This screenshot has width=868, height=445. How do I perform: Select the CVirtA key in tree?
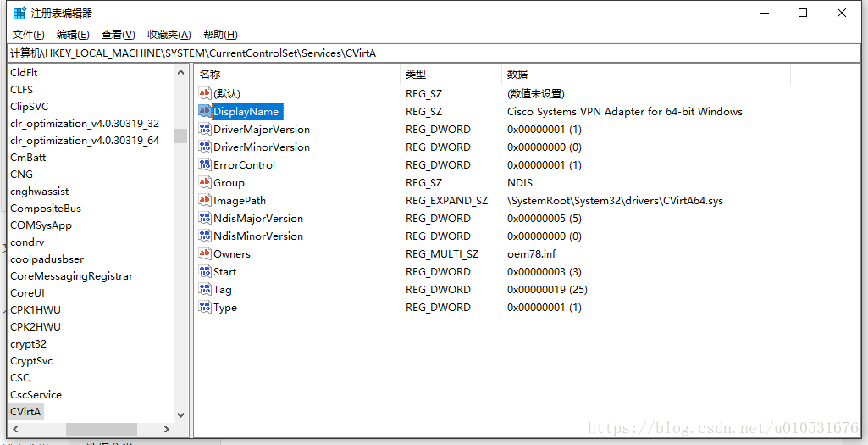[x=25, y=411]
